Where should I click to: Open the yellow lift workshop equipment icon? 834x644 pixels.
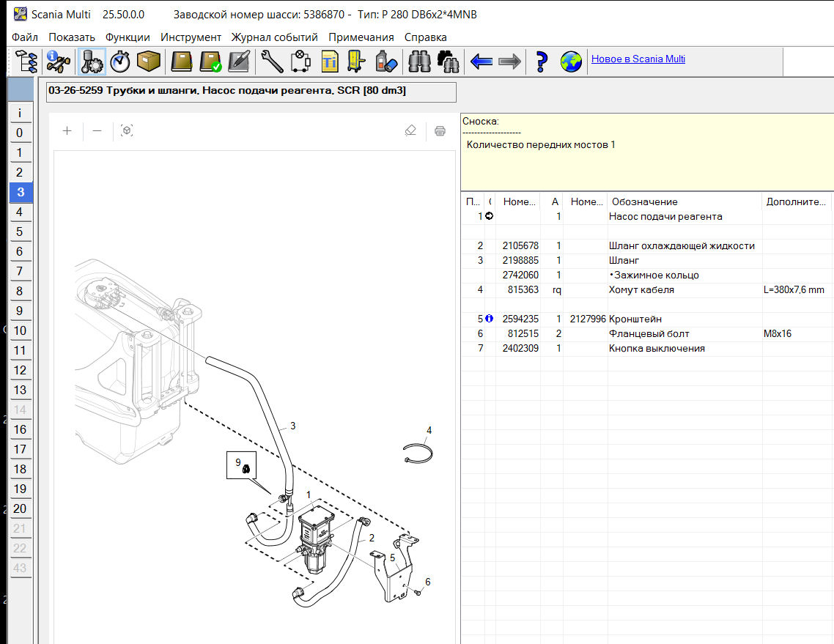(356, 61)
